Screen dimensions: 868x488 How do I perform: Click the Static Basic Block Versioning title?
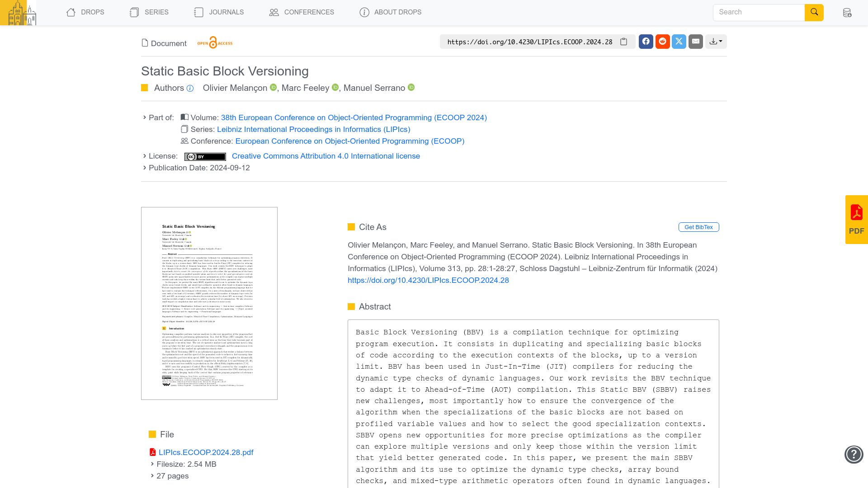(x=225, y=71)
